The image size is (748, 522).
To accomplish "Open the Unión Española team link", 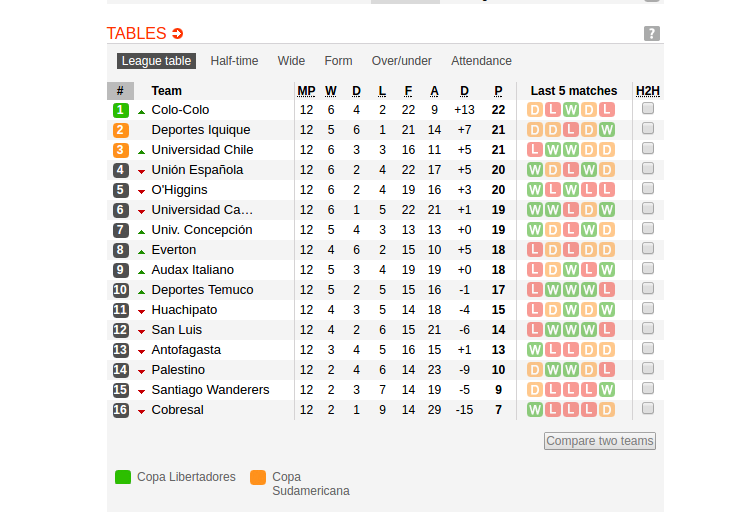I will pos(197,170).
